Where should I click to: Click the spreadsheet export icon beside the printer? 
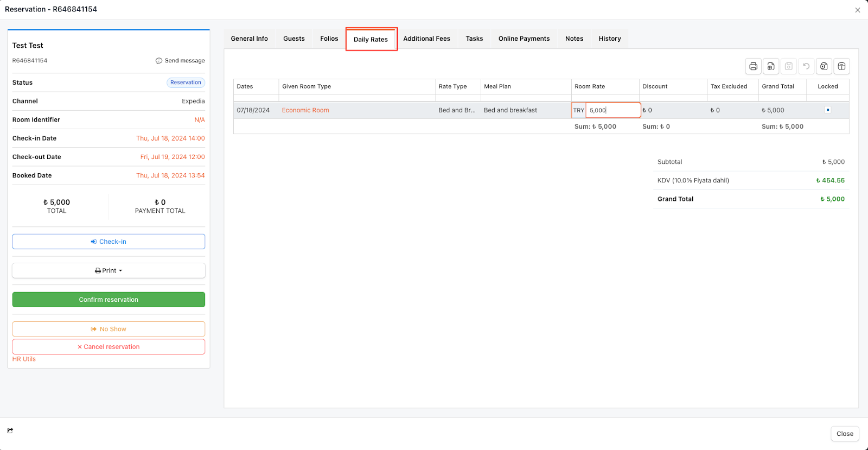[x=771, y=66]
